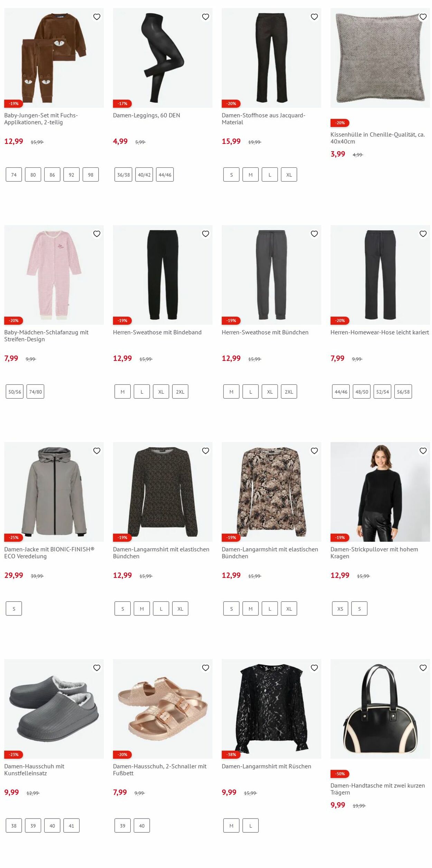Pick size 2XL for Herren-Sweathose mit Bindeband
This screenshot has height=868, width=432.
[x=180, y=392]
